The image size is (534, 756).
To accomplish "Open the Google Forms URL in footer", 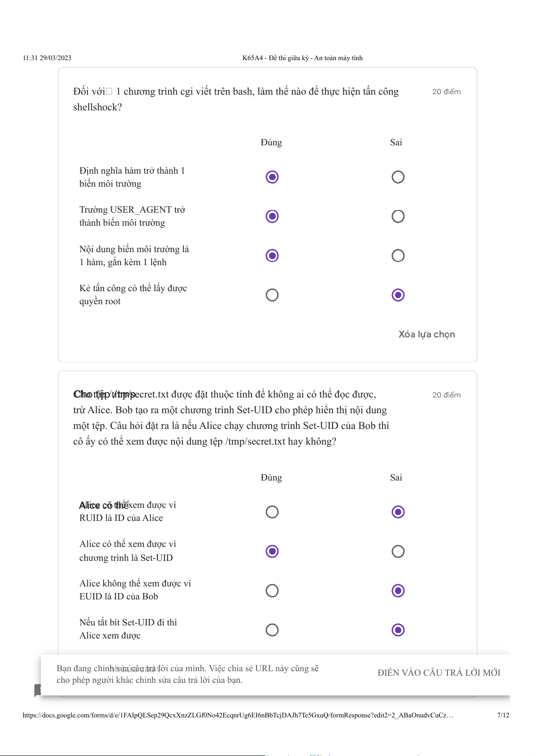I will pos(238,715).
